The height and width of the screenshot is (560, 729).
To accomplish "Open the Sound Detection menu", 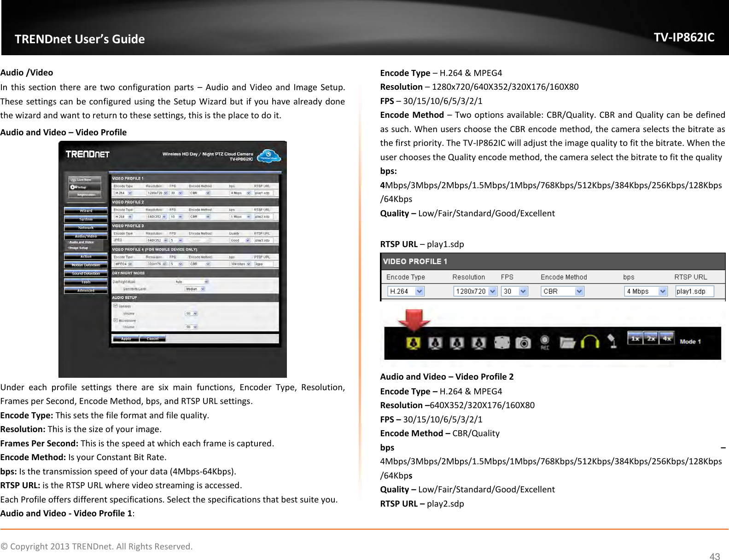I will 86,273.
